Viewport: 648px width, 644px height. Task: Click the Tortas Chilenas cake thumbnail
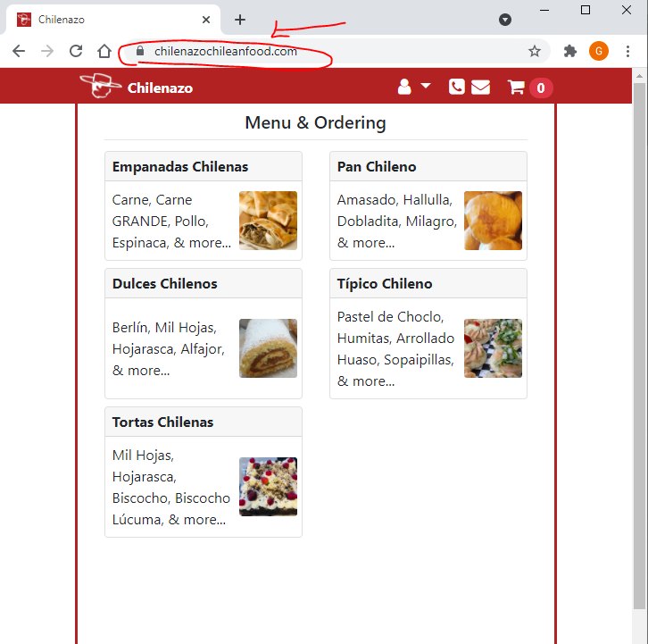click(x=268, y=487)
